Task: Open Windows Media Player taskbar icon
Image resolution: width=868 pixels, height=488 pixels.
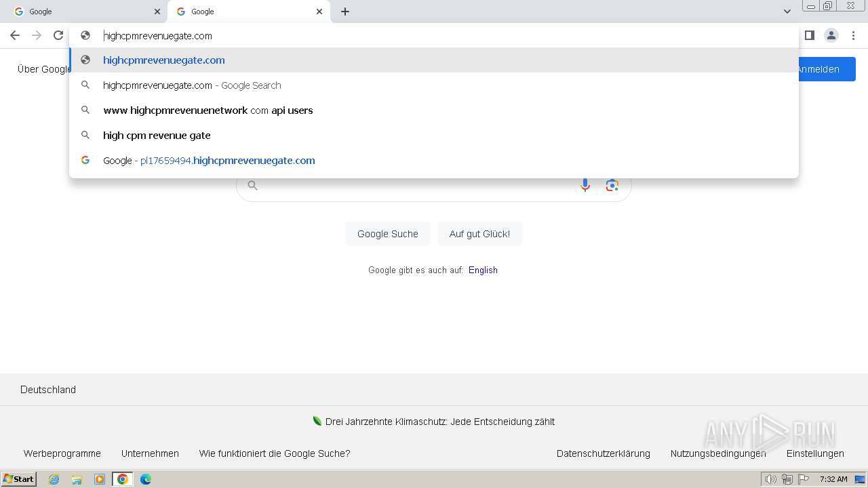Action: coord(100,479)
